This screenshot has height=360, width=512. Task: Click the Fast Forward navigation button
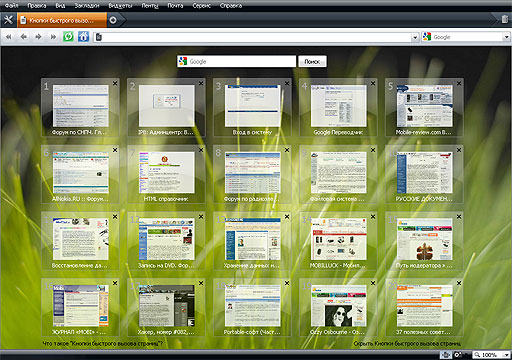53,37
